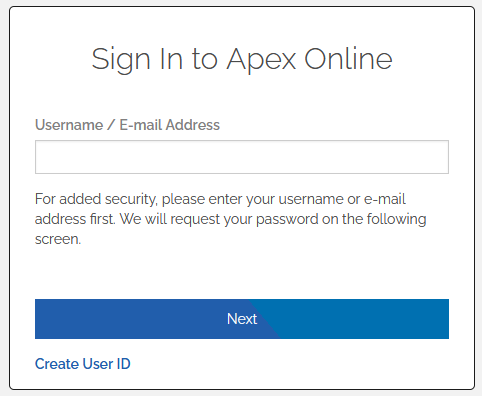
Task: Click the word 'screen.' ending the helper text
Action: [x=58, y=239]
